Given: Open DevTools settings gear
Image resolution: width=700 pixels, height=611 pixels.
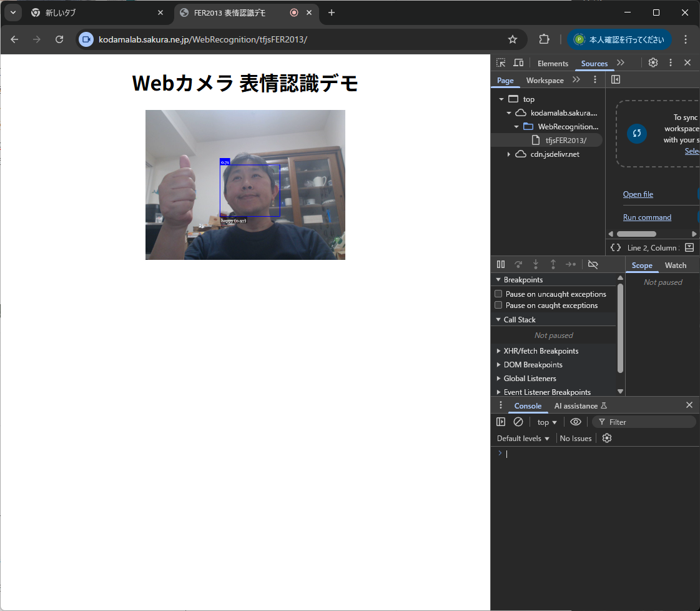Looking at the screenshot, I should pyautogui.click(x=653, y=62).
